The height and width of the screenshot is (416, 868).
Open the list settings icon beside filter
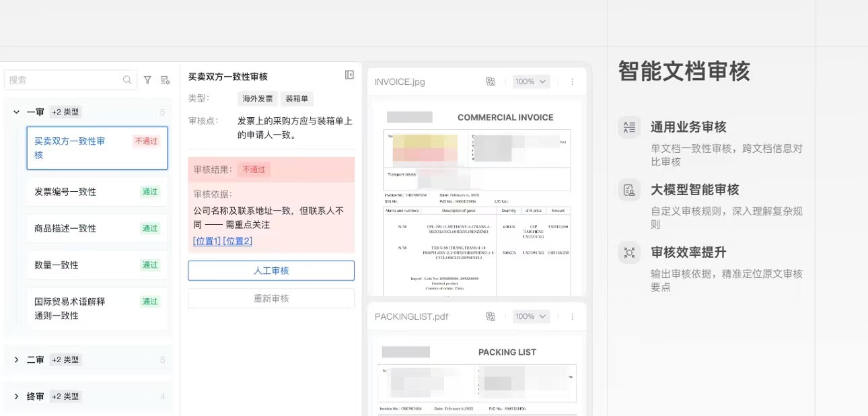[x=165, y=80]
